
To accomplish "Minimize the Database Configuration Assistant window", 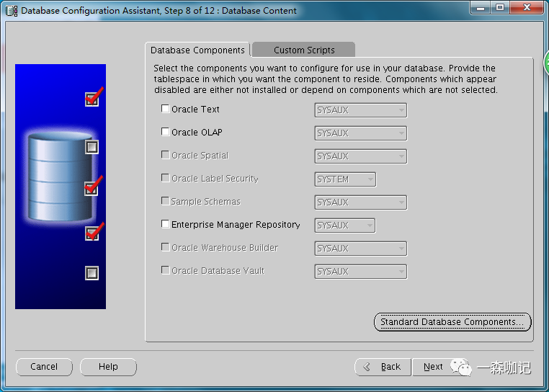I will coord(481,8).
